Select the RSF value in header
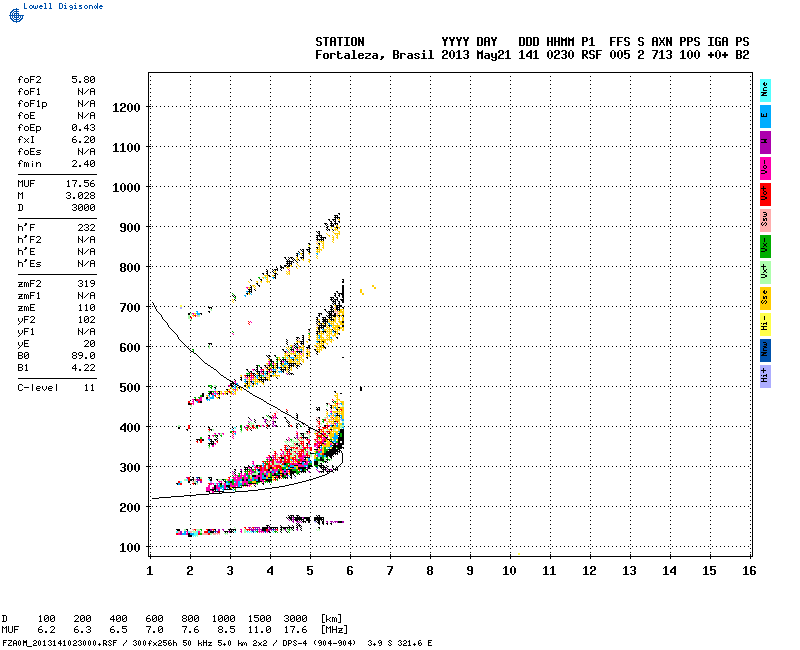 591,55
